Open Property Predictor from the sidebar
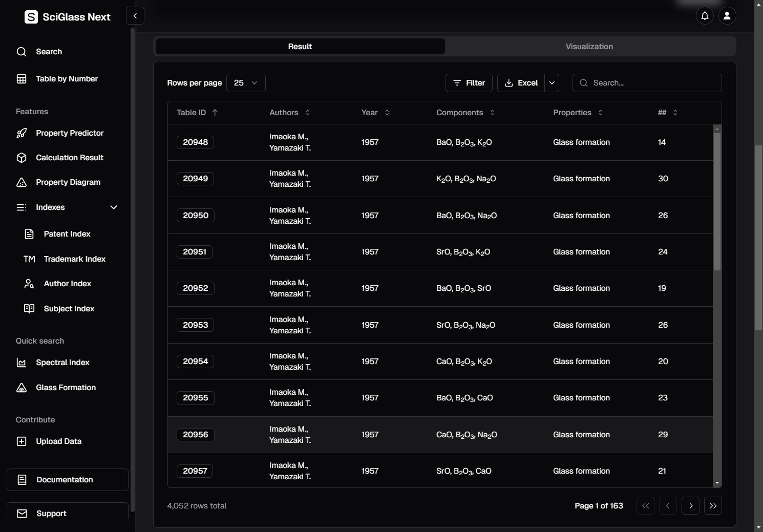 click(x=69, y=133)
